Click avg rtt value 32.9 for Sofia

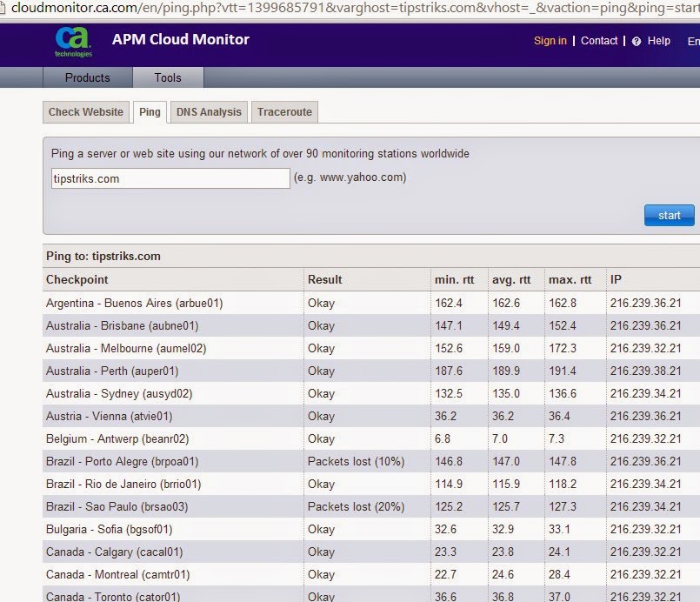[x=503, y=530]
